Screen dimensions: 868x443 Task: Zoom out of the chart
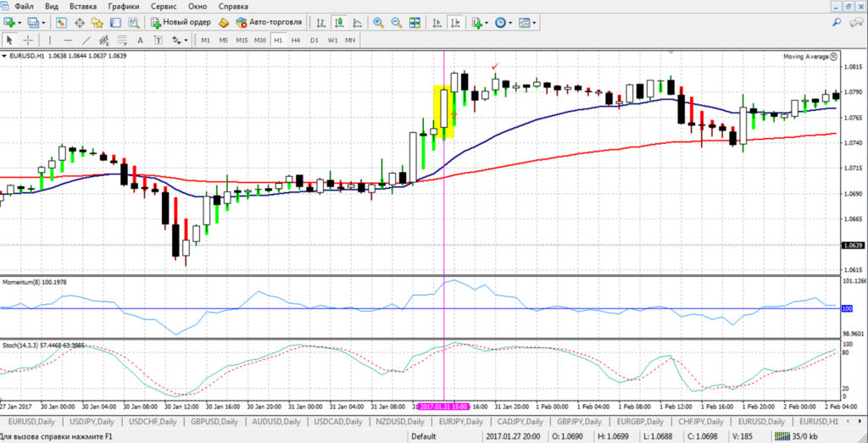pyautogui.click(x=397, y=23)
